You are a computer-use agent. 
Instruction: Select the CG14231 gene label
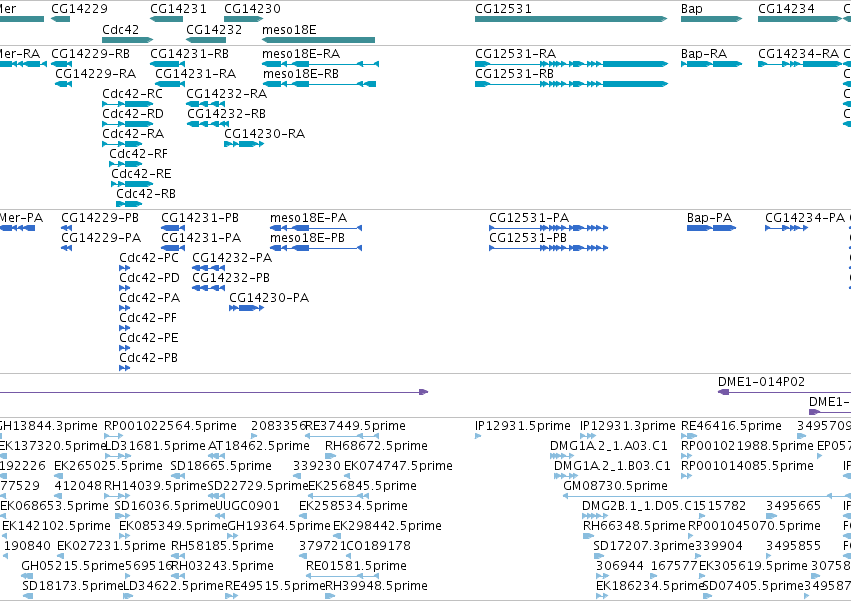pyautogui.click(x=178, y=9)
